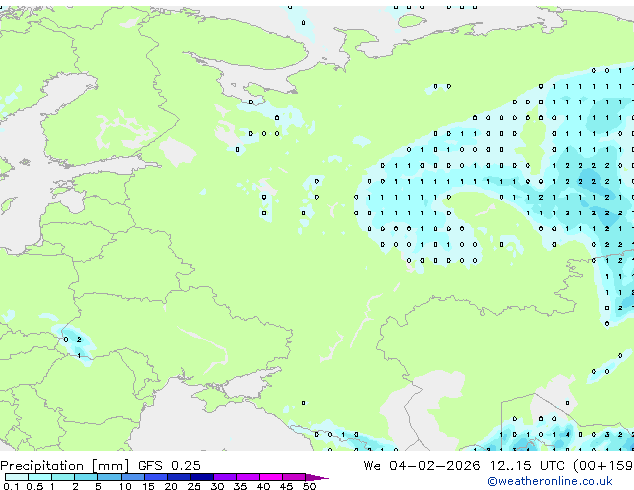Click the "(00+159" forecast offset text
This screenshot has width=634, height=490.
(603, 466)
